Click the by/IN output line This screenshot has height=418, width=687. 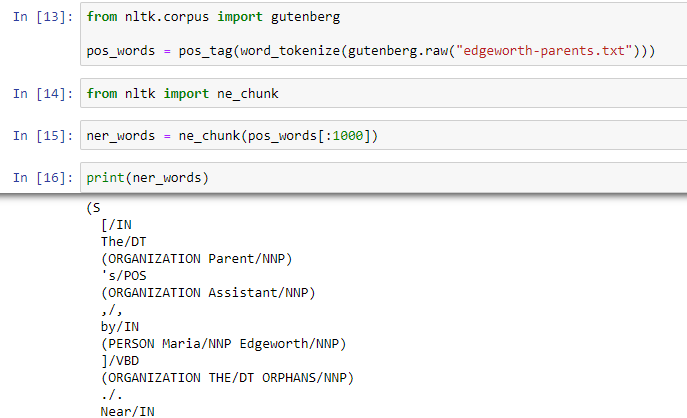119,326
